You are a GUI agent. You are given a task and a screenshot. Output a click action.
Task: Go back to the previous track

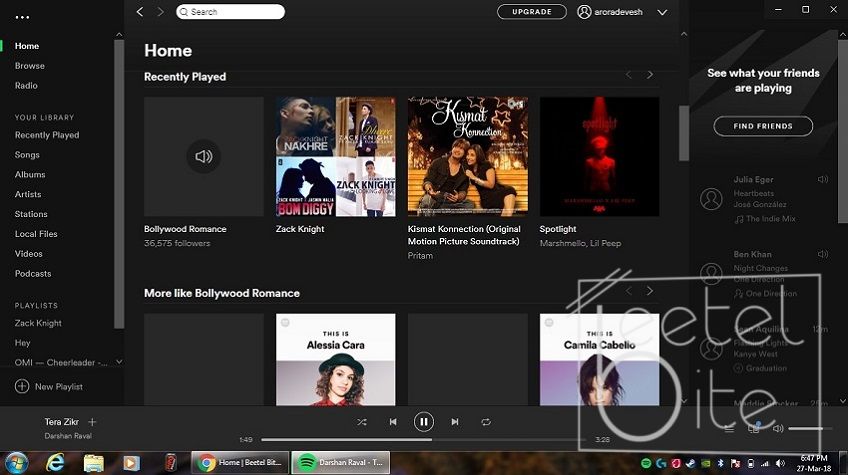tap(393, 422)
